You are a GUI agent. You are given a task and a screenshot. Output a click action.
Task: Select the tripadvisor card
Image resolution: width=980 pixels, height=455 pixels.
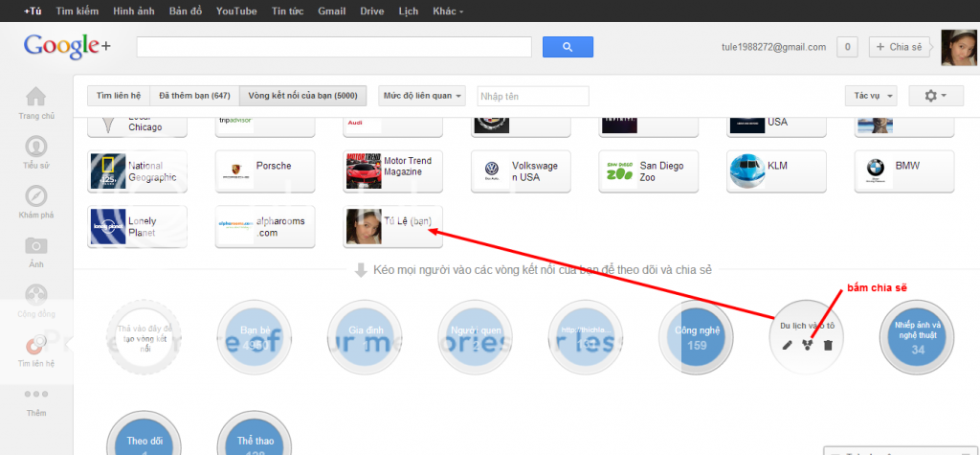pyautogui.click(x=265, y=127)
